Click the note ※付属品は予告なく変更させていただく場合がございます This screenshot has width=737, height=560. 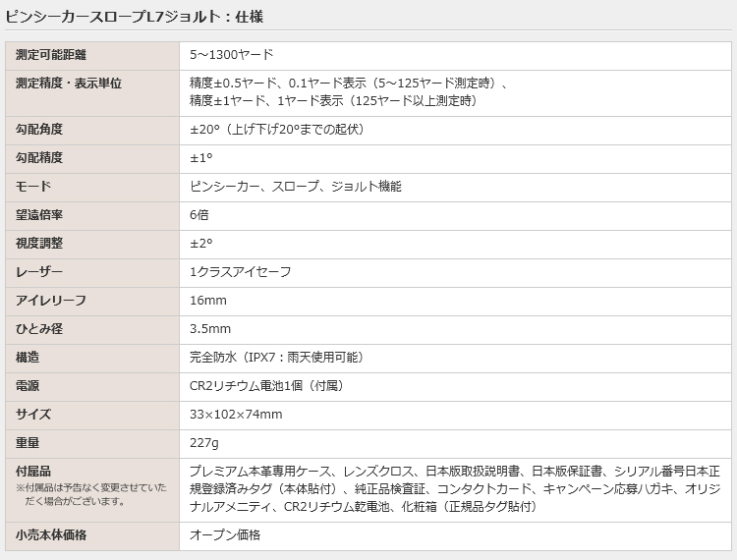[x=91, y=494]
